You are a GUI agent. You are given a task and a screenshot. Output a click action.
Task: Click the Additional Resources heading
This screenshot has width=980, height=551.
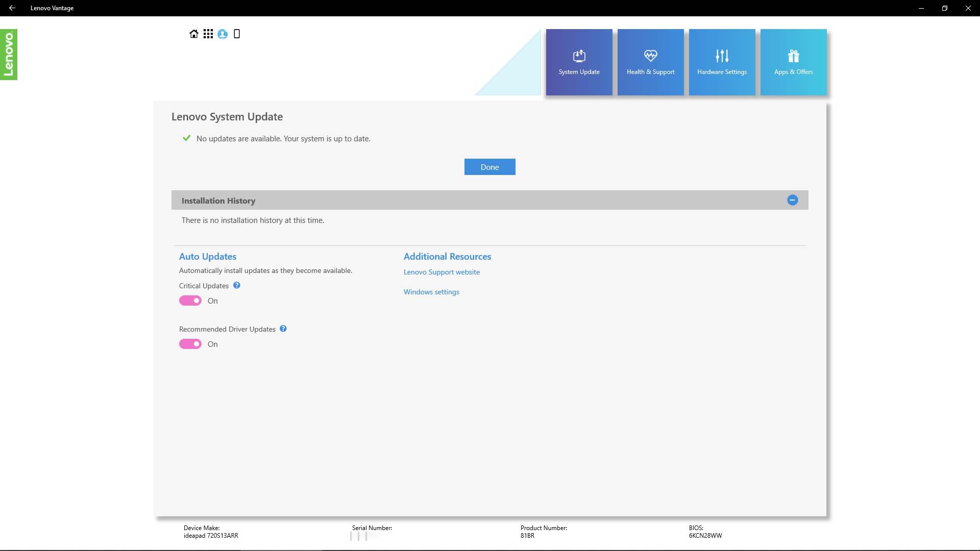447,256
